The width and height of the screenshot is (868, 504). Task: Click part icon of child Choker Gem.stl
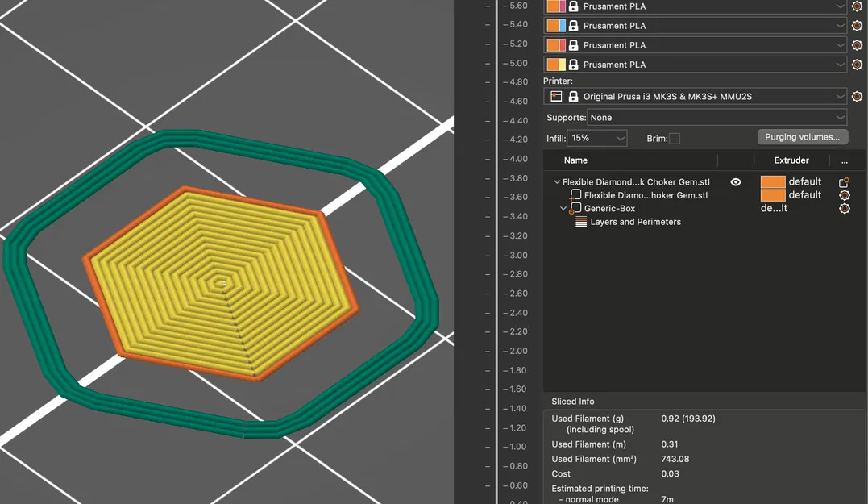click(575, 195)
